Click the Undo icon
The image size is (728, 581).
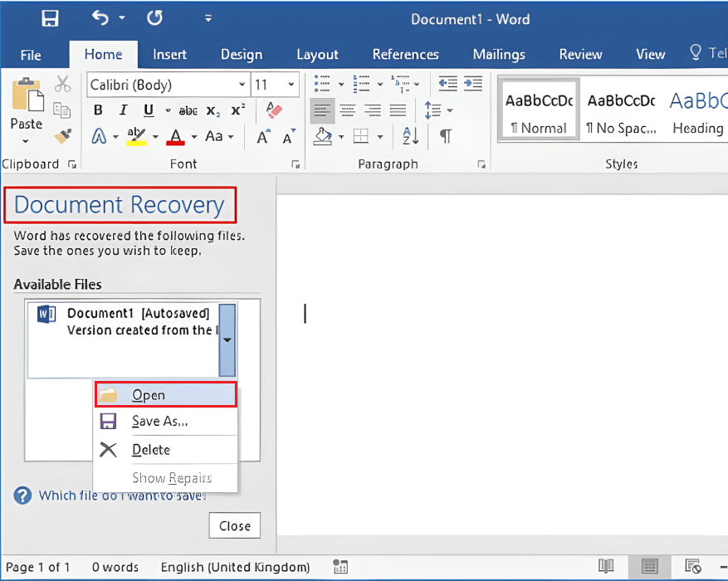pyautogui.click(x=100, y=18)
